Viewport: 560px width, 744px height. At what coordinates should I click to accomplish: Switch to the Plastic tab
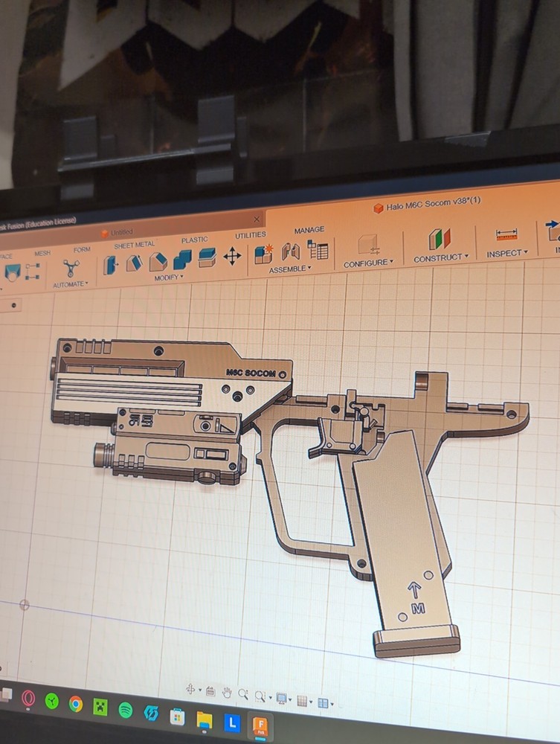(194, 240)
